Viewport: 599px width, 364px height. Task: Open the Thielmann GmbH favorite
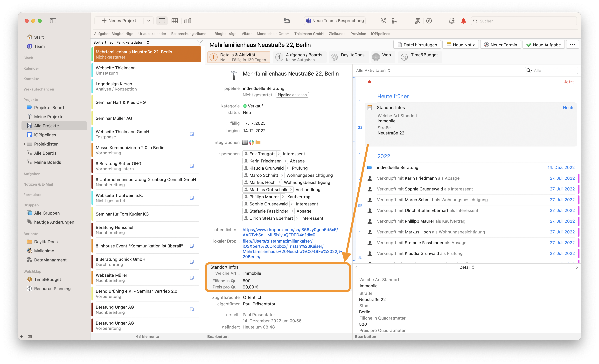click(309, 34)
